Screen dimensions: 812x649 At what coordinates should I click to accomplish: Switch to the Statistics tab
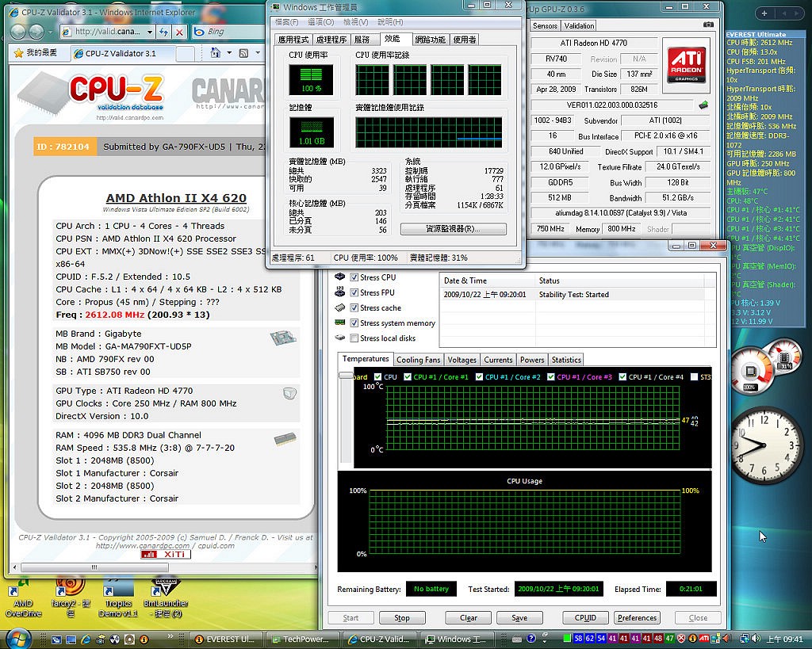[566, 360]
